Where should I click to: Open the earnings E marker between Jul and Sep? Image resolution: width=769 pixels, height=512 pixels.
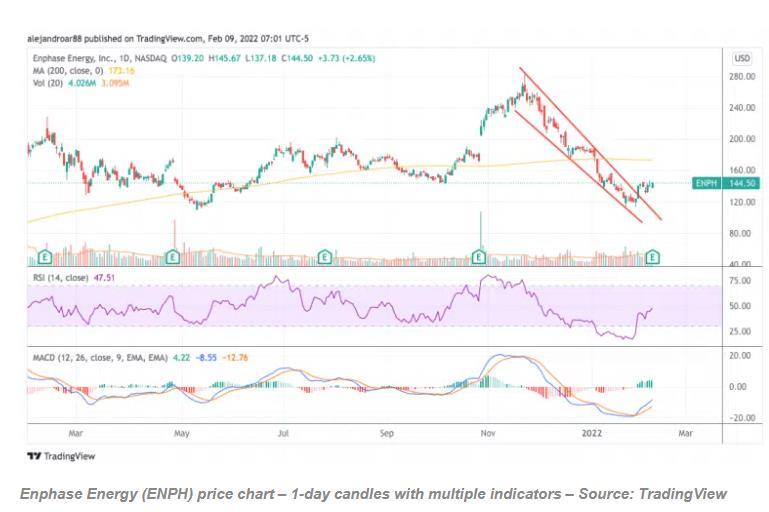tap(325, 256)
